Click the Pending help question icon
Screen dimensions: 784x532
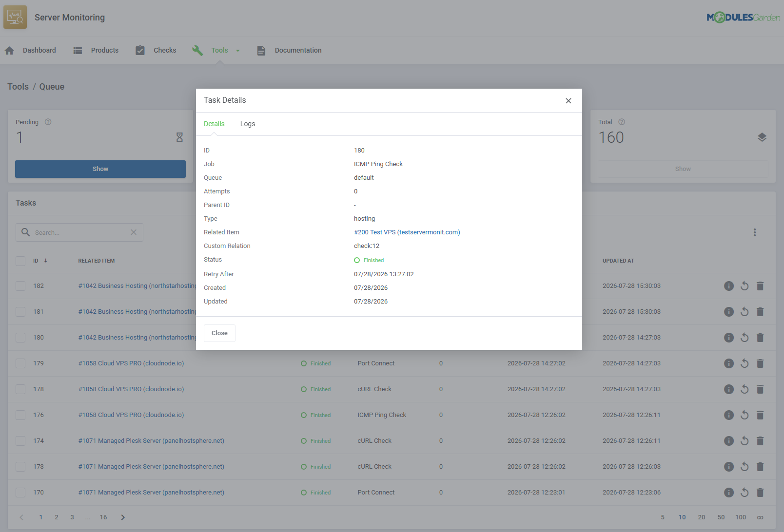(48, 122)
